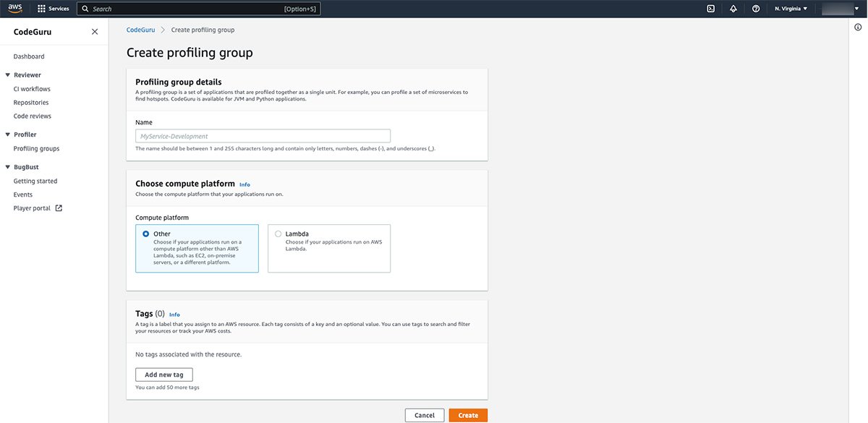Select the Lambda compute platform radio

pos(278,234)
